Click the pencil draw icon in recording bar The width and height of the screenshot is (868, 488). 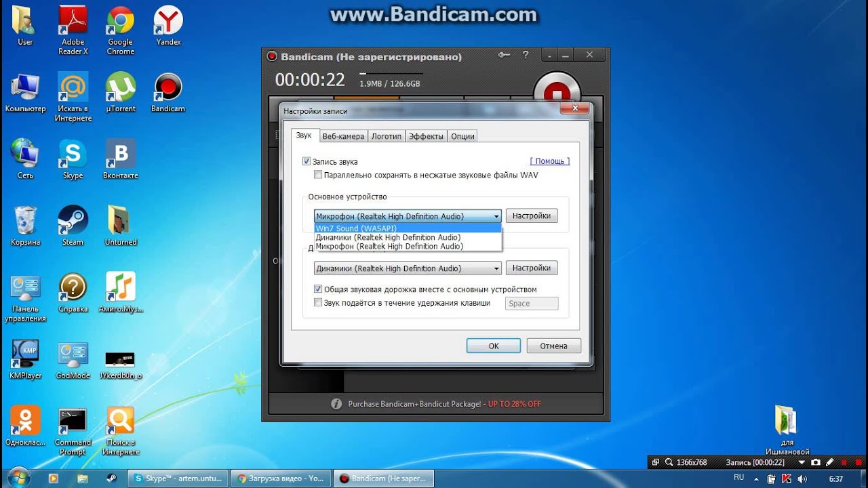coord(829,462)
